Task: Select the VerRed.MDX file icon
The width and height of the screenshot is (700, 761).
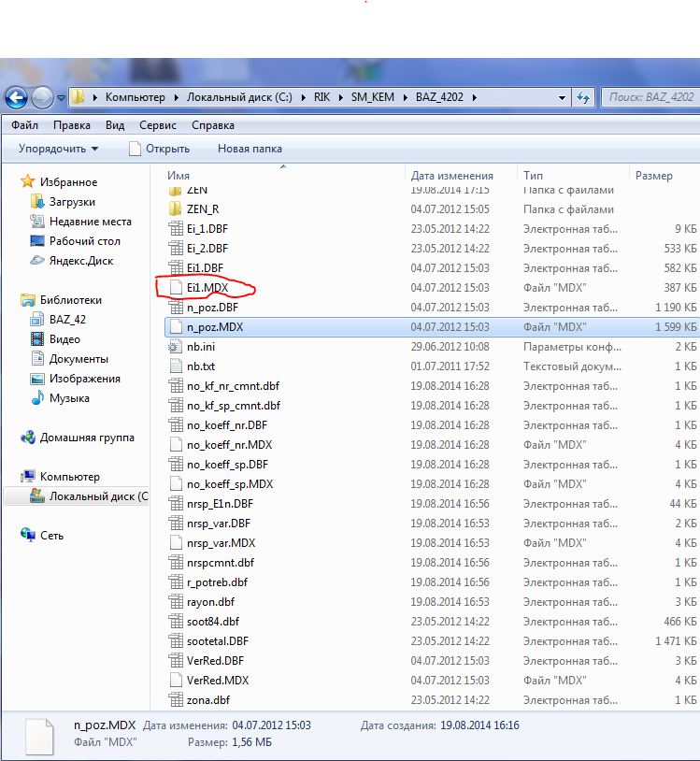Action: 176,681
